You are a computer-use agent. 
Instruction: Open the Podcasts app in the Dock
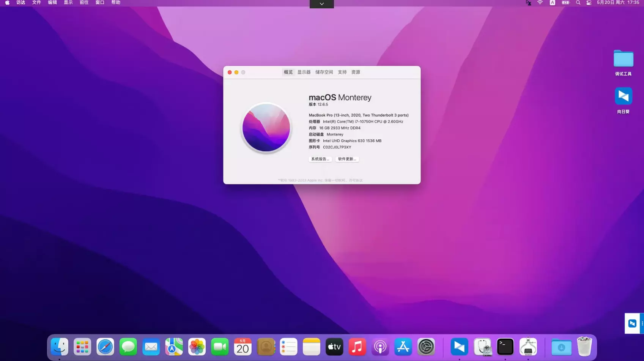pos(380,347)
